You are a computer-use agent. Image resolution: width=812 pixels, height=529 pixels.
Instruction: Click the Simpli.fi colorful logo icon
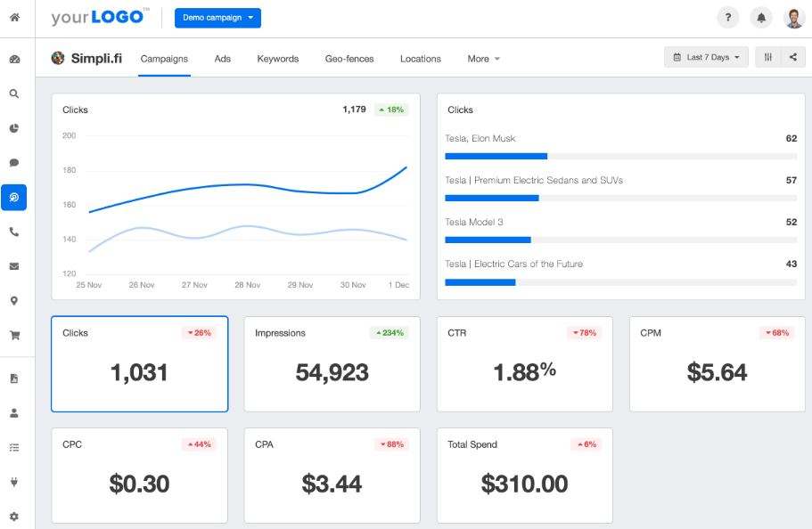[x=58, y=58]
